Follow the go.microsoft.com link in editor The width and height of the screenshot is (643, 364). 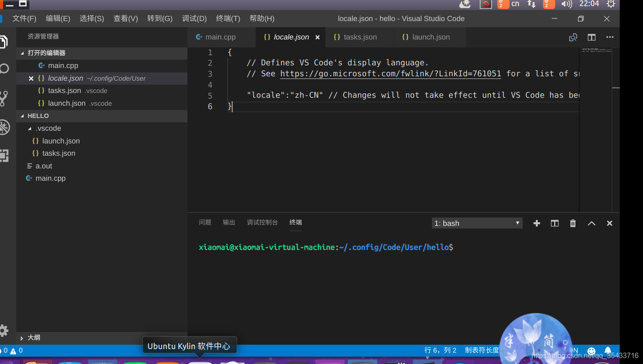tap(391, 74)
